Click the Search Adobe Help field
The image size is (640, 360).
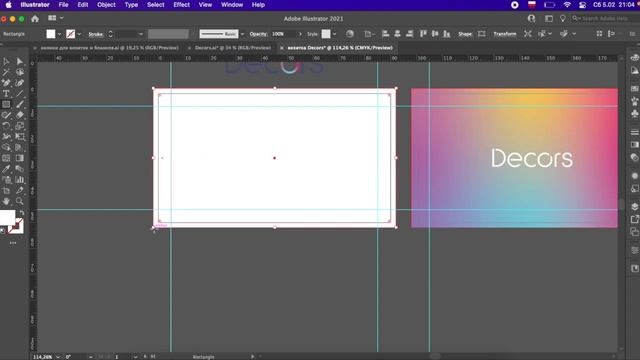(x=604, y=18)
